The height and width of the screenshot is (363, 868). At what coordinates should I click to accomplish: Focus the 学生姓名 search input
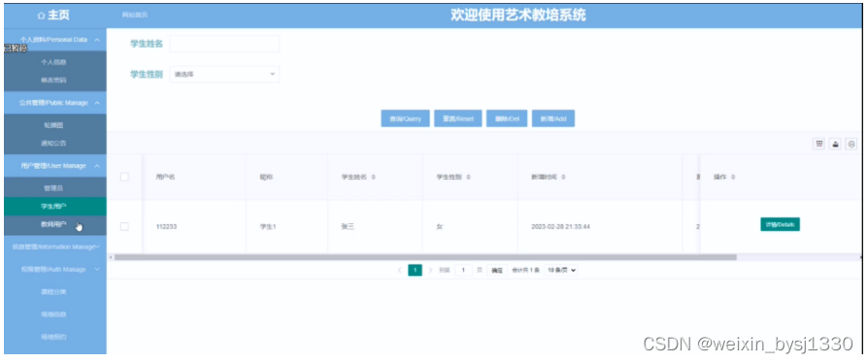(224, 44)
